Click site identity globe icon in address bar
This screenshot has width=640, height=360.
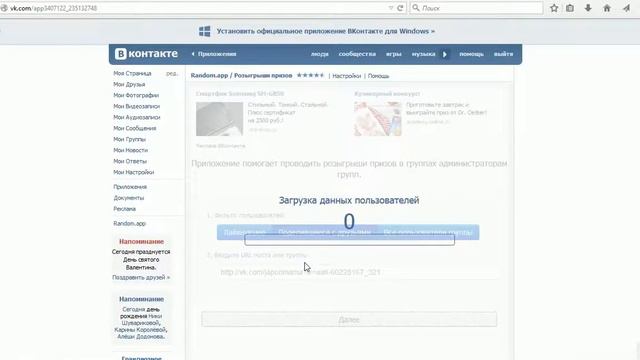4,8
